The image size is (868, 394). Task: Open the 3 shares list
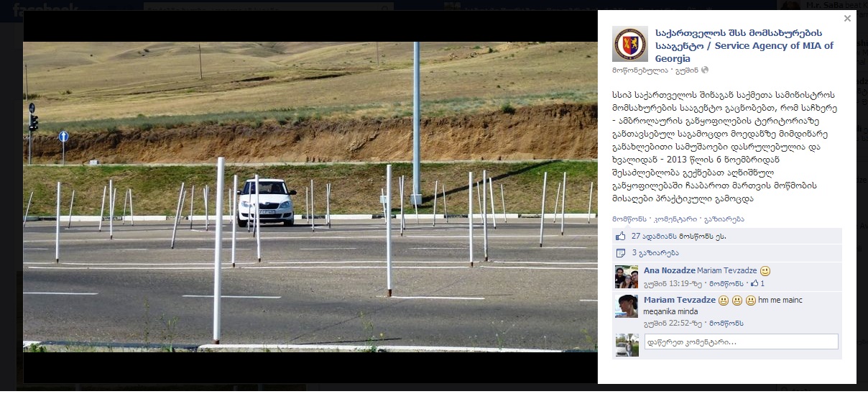click(655, 253)
